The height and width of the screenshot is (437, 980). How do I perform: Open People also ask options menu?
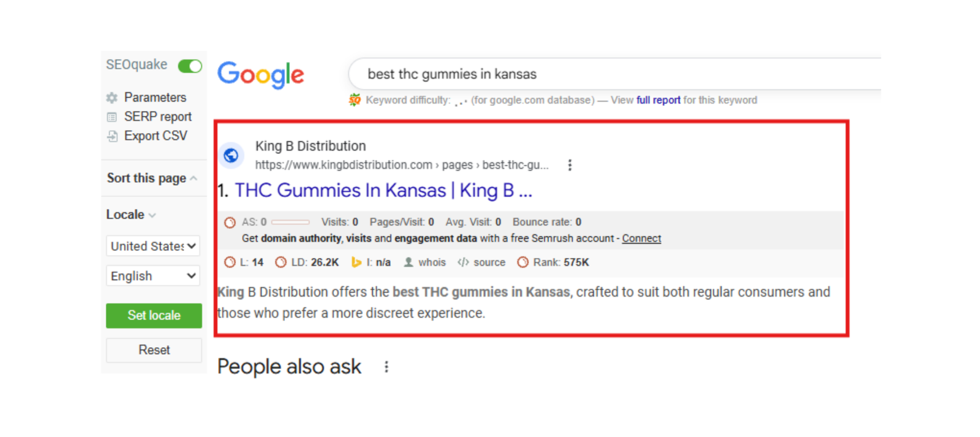point(386,367)
